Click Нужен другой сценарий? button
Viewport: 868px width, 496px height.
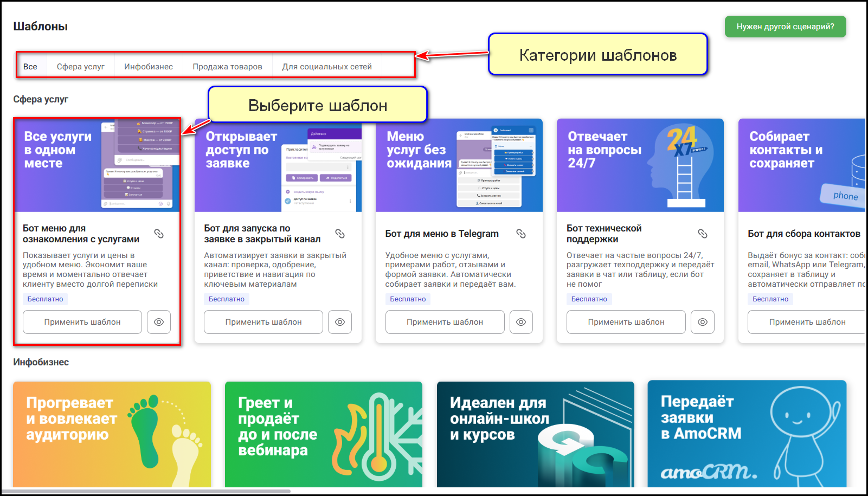[785, 27]
